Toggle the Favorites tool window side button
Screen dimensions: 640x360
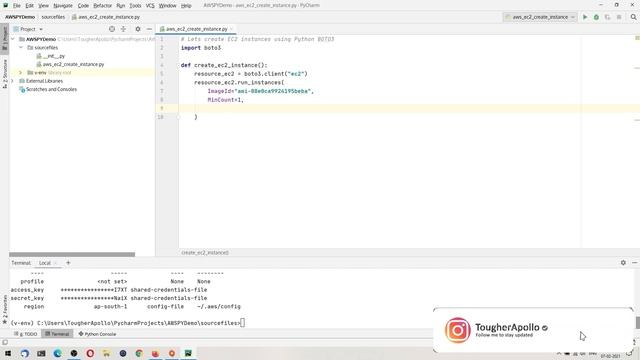click(4, 310)
